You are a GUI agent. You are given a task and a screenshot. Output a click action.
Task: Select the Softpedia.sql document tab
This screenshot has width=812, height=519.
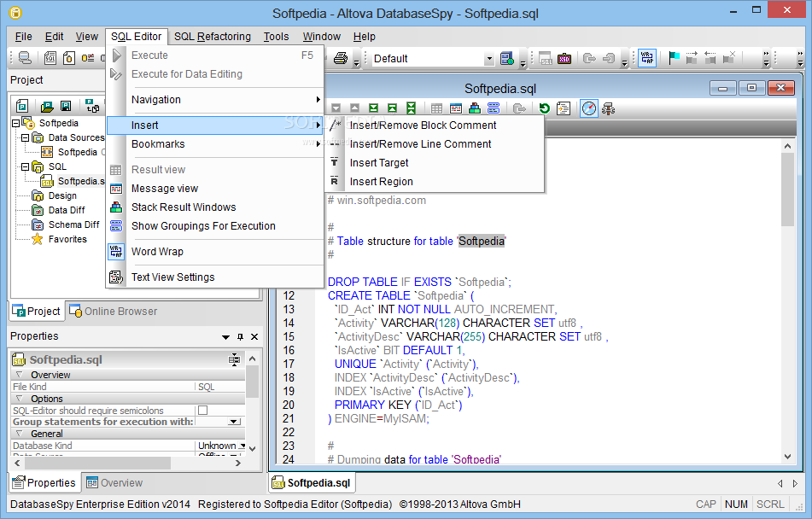[312, 483]
